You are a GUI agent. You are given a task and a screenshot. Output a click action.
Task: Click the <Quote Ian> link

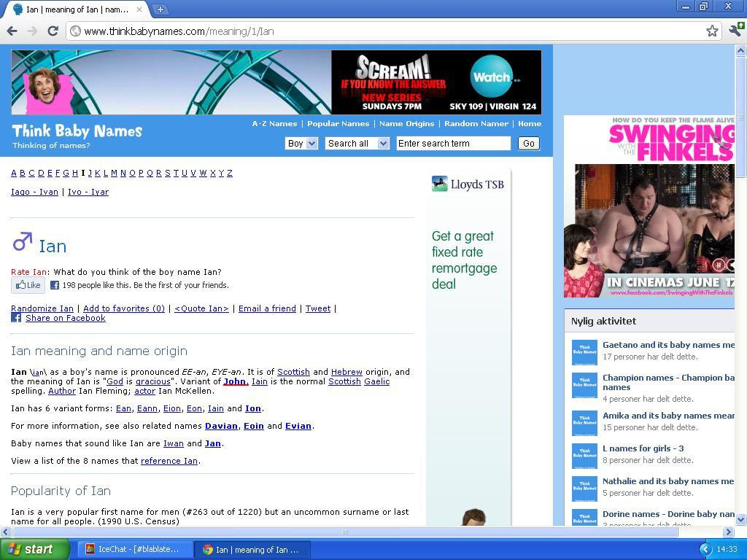[201, 308]
